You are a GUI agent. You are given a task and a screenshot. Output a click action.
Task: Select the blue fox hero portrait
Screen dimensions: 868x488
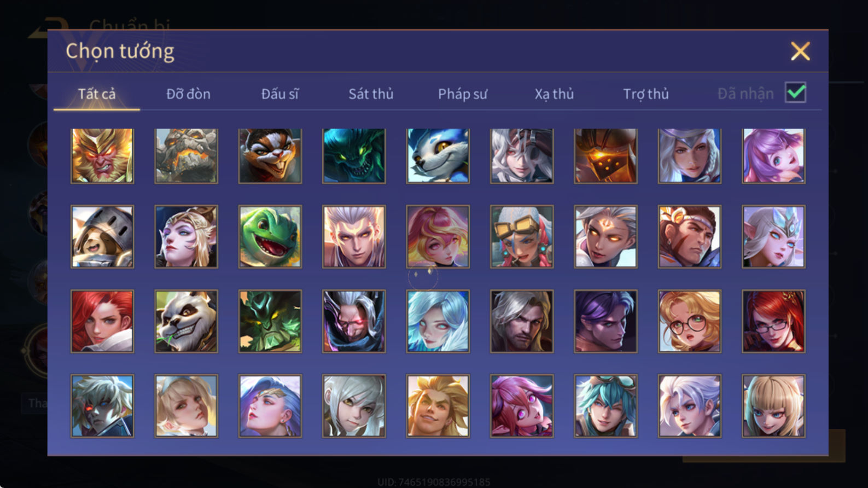(x=438, y=156)
